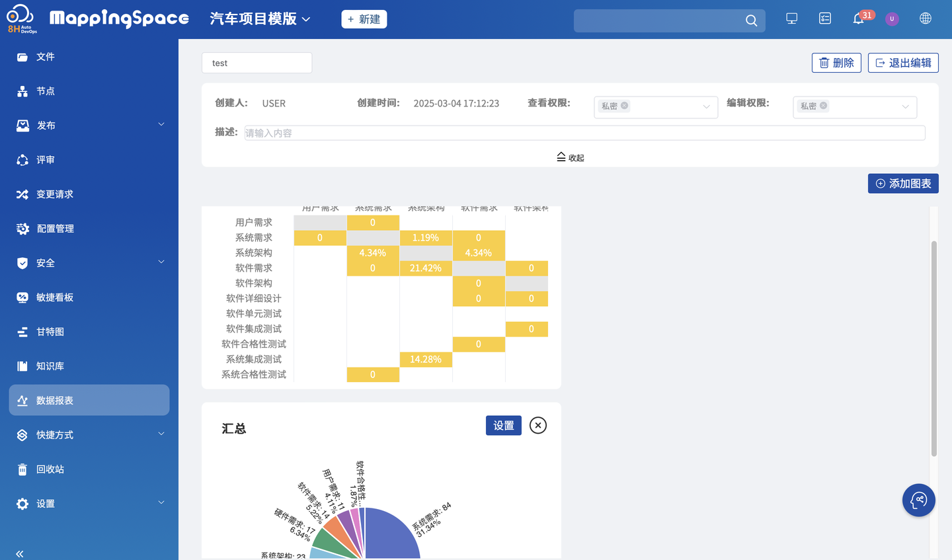
Task: Open the 汽车项目模版 project dropdown
Action: pyautogui.click(x=260, y=19)
